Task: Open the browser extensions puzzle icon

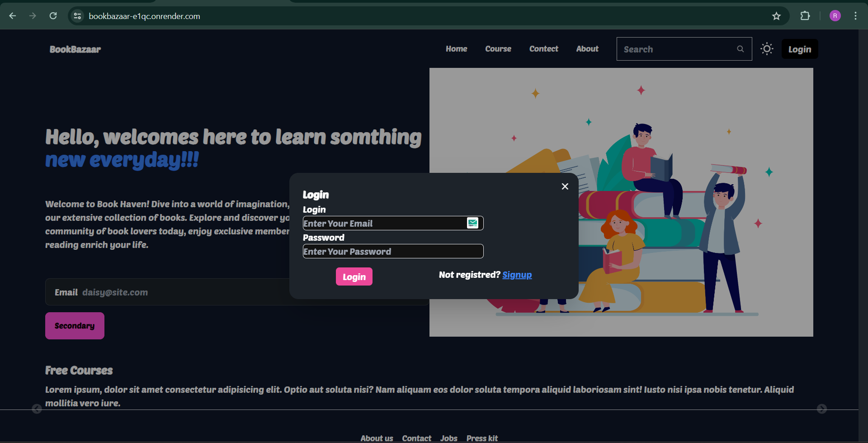Action: [x=805, y=16]
